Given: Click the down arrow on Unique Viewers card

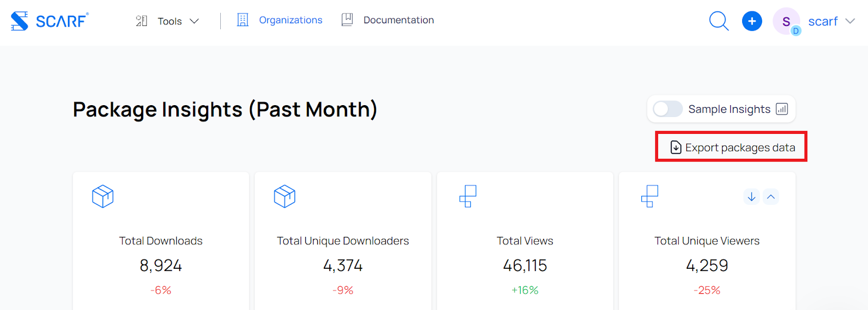Looking at the screenshot, I should [751, 197].
